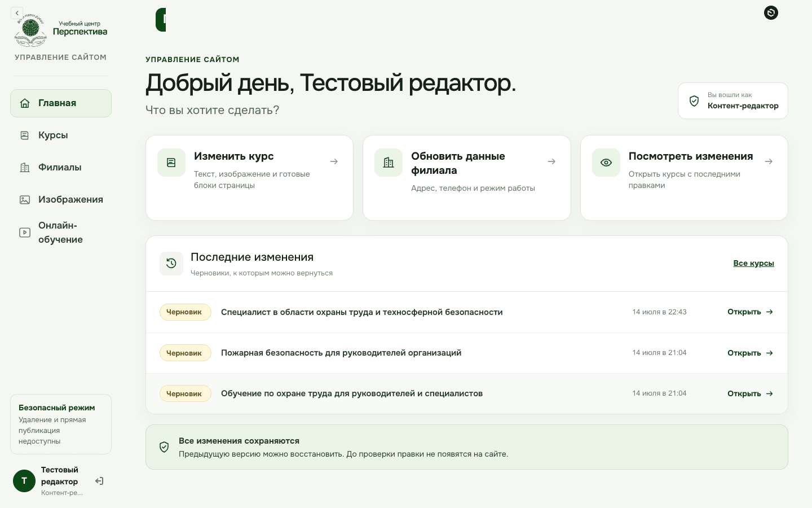Go to the Курсы section
The height and width of the screenshot is (508, 812).
(61, 135)
